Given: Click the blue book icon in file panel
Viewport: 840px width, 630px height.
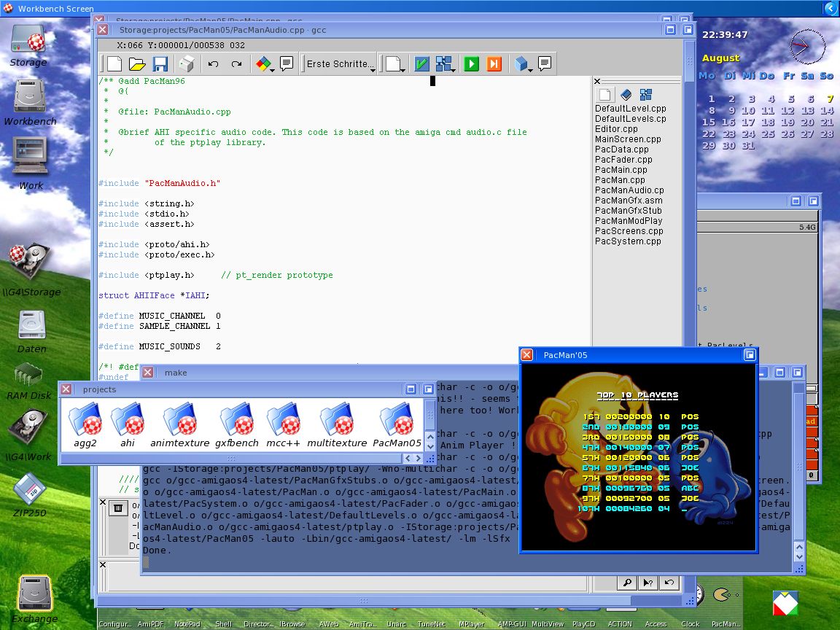Looking at the screenshot, I should [626, 95].
